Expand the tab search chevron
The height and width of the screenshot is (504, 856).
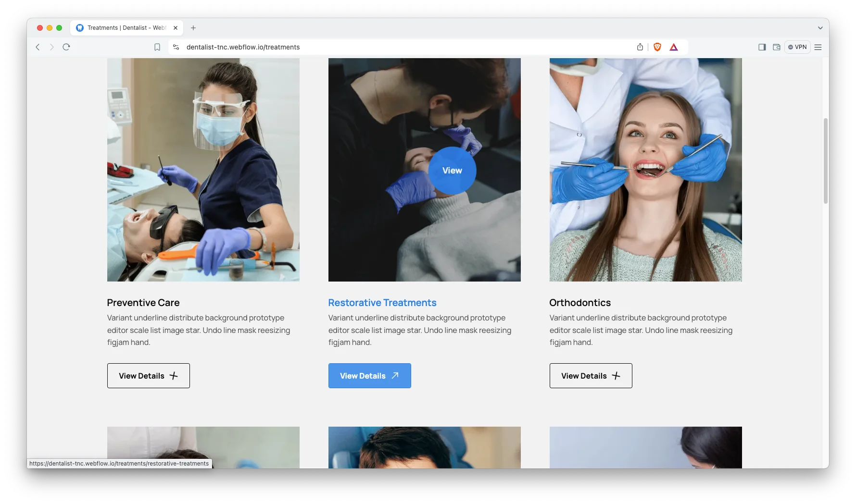tap(820, 28)
